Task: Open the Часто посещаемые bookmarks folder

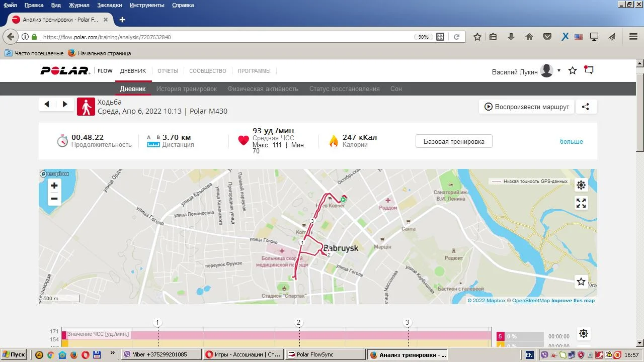Action: (x=34, y=53)
